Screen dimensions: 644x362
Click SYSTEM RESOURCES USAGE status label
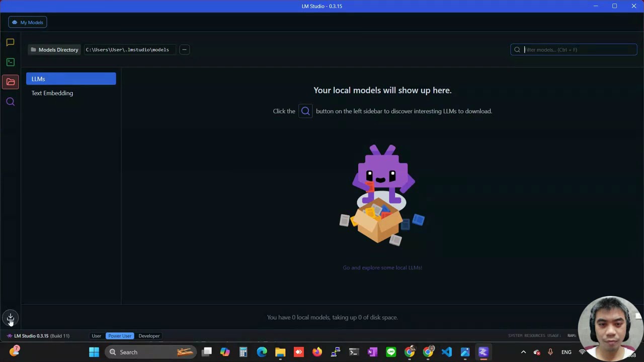point(534,336)
